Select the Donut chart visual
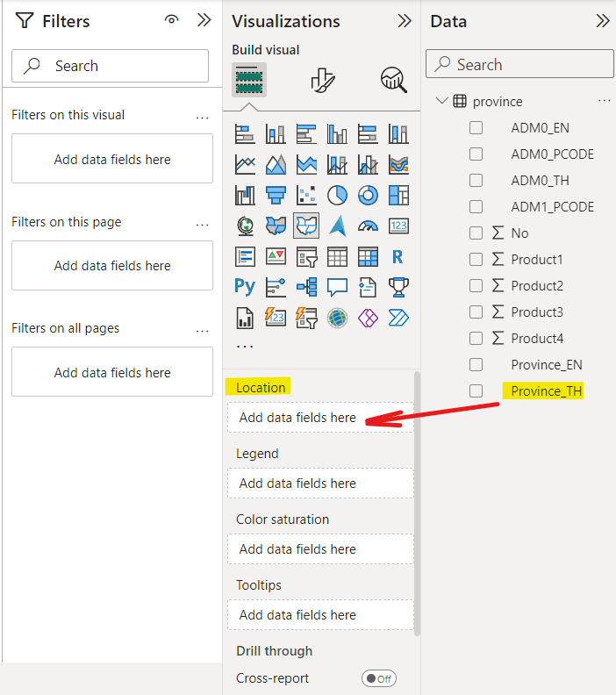616x695 pixels. click(x=368, y=195)
